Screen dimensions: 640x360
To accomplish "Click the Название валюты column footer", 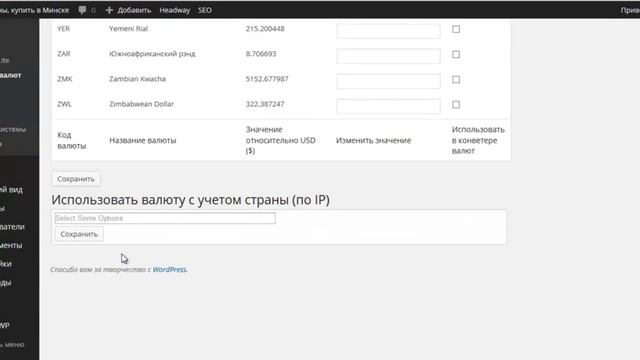I will 143,140.
